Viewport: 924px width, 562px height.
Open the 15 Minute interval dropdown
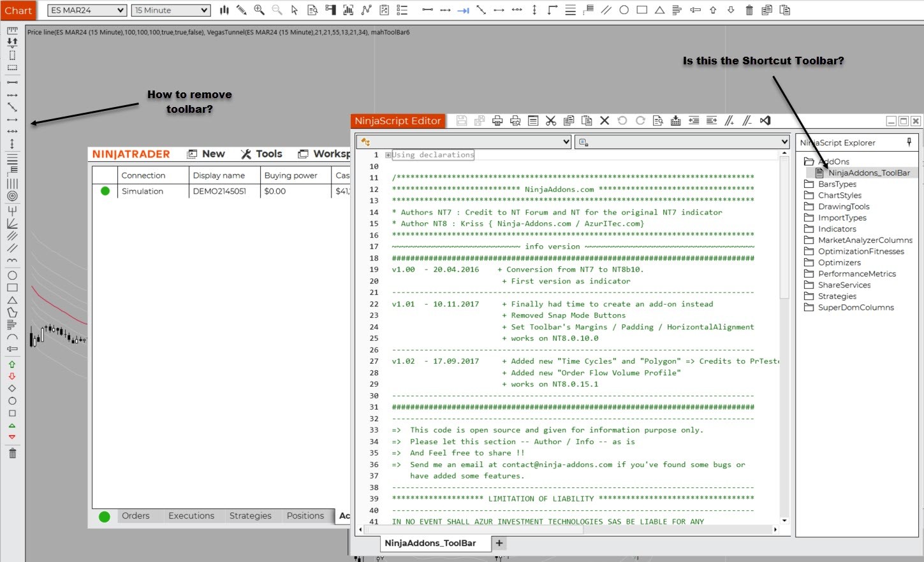click(171, 10)
